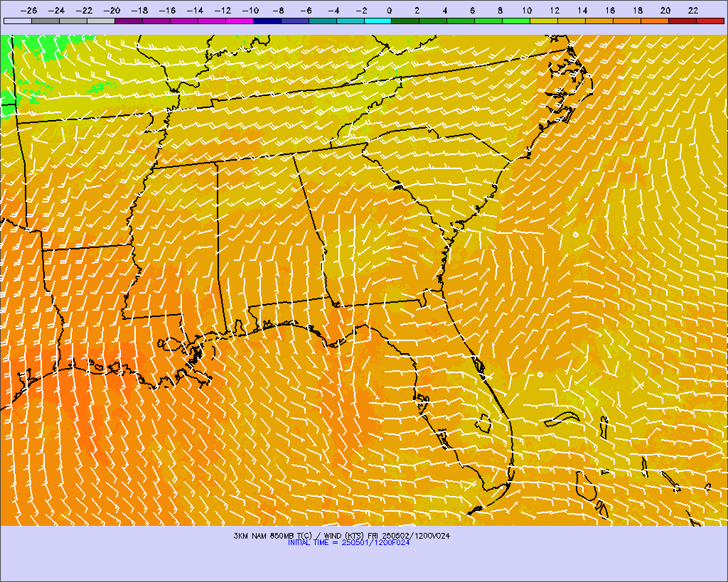Click the 20 scale label
728x582 pixels.
click(x=665, y=11)
